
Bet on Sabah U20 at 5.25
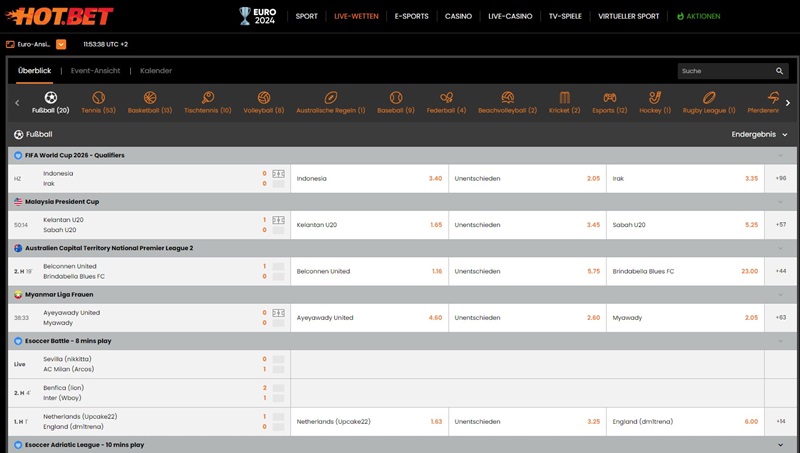pos(685,225)
